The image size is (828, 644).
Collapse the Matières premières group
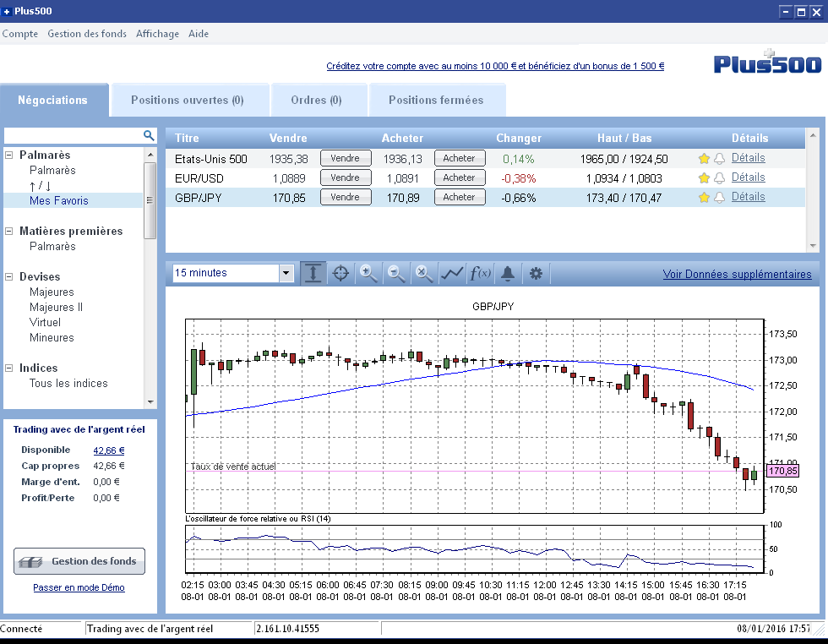pos(9,231)
